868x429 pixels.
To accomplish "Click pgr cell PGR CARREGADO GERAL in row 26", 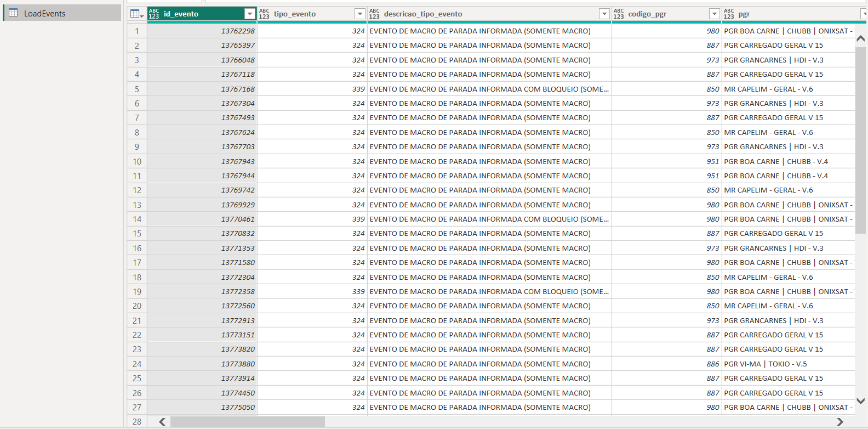I will pyautogui.click(x=788, y=393).
